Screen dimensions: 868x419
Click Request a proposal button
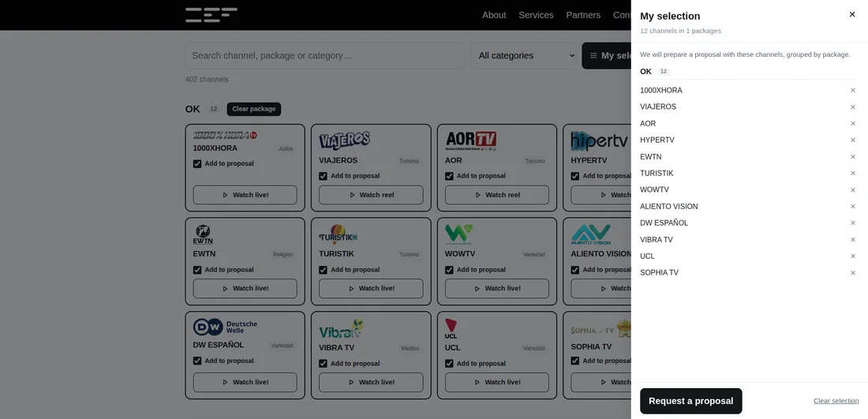[691, 402]
